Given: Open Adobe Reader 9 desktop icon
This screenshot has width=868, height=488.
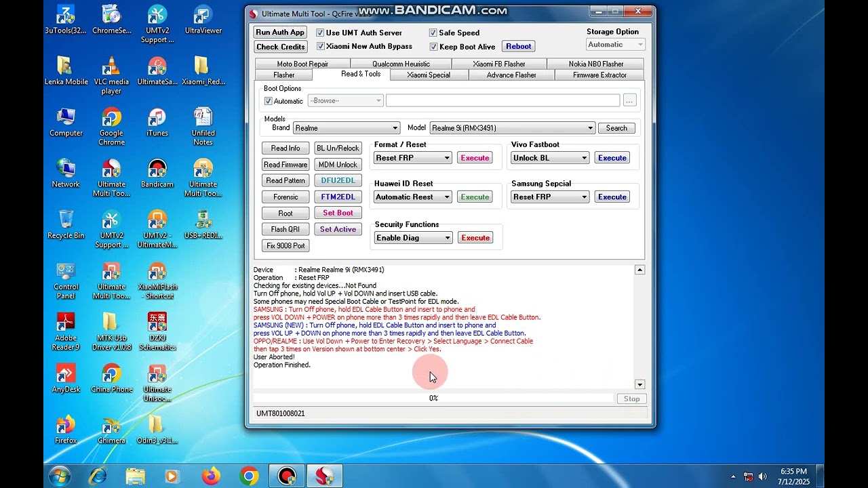Looking at the screenshot, I should (66, 331).
